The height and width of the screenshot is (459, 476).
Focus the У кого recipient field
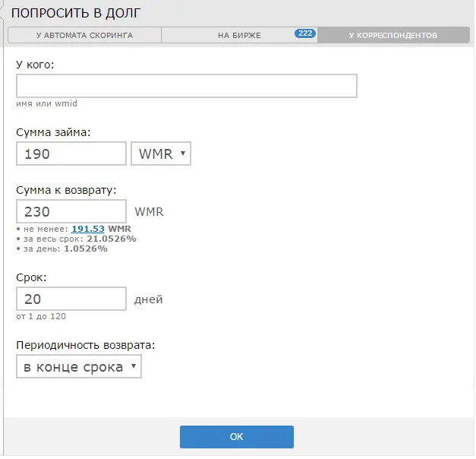coord(187,86)
